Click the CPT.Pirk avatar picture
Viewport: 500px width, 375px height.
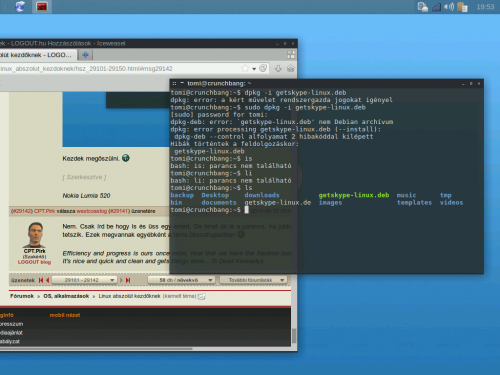pos(35,235)
